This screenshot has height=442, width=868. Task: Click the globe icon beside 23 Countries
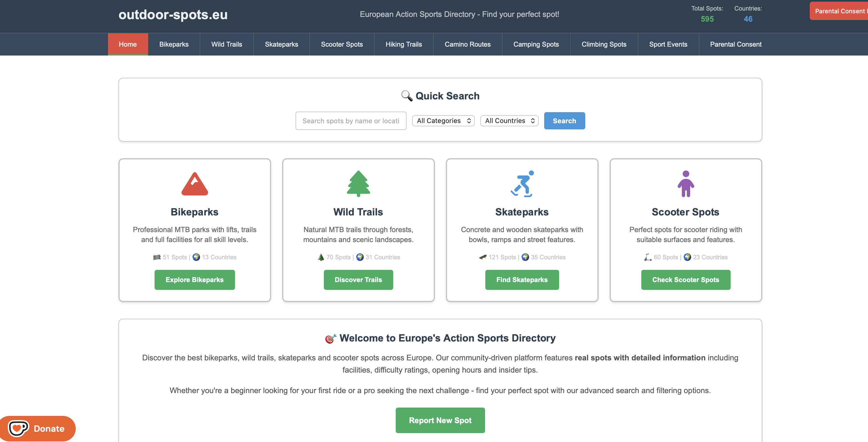pyautogui.click(x=687, y=257)
